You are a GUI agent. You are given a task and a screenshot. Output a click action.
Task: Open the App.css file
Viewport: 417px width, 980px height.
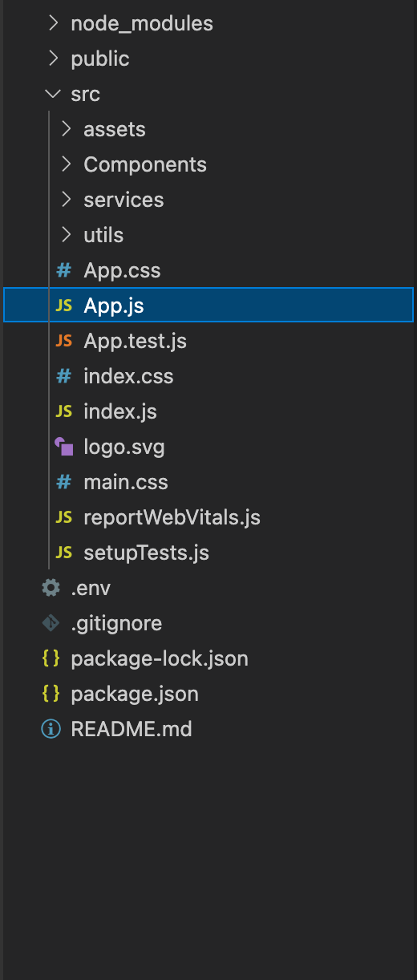pyautogui.click(x=122, y=271)
